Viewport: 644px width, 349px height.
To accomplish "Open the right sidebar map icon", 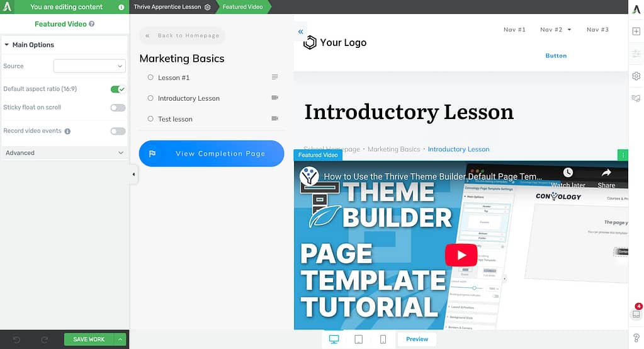I will click(636, 98).
